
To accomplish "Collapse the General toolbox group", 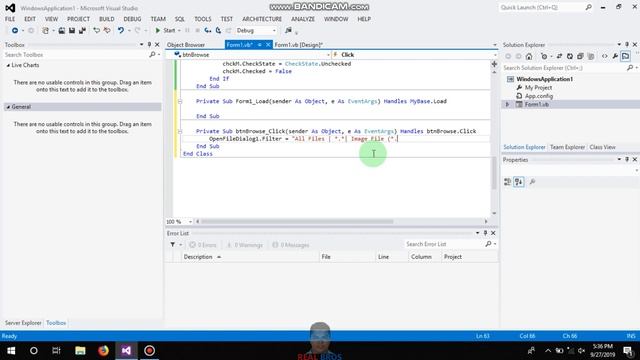I will pos(8,107).
